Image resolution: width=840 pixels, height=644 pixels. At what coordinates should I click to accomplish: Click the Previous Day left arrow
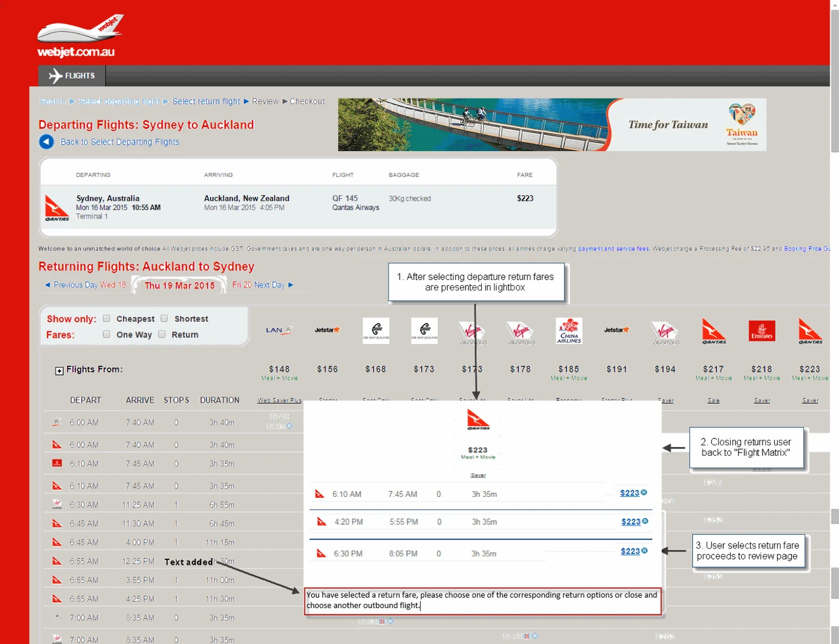[x=47, y=285]
